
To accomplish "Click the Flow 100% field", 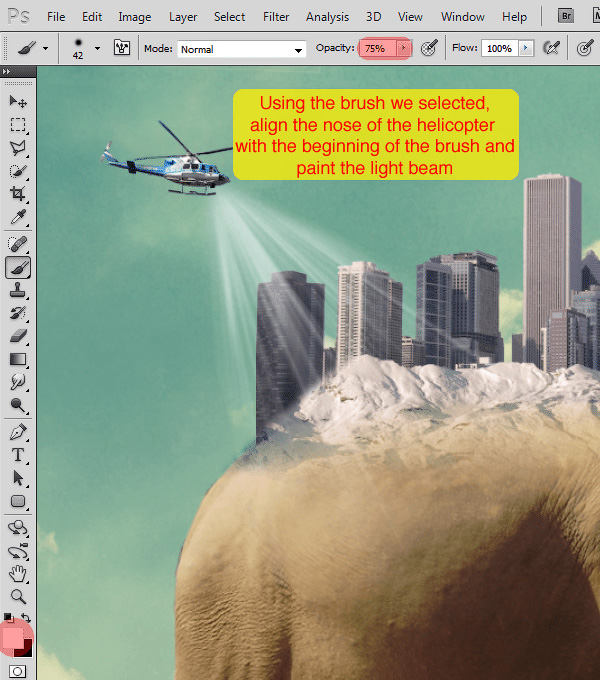I will tap(500, 48).
